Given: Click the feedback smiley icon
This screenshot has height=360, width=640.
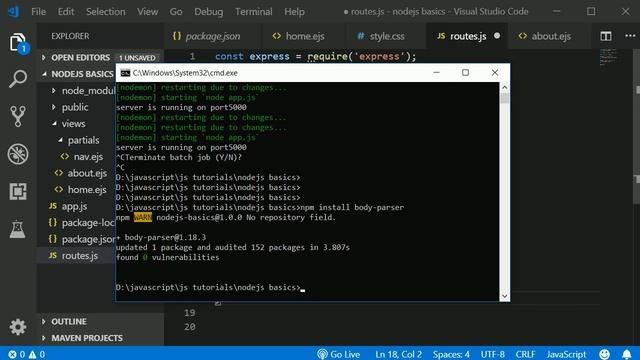Looking at the screenshot, I should 604,354.
